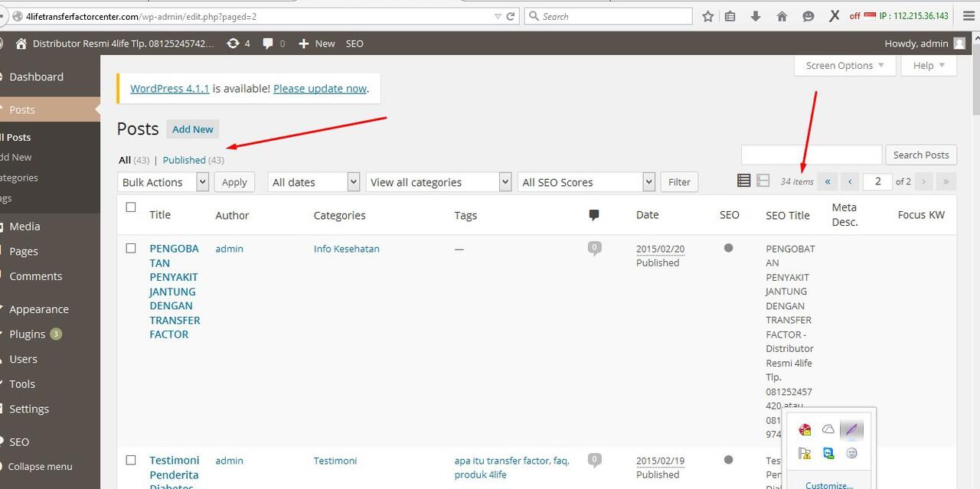
Task: Open comment count bubble for Testimoni post
Action: 594,460
